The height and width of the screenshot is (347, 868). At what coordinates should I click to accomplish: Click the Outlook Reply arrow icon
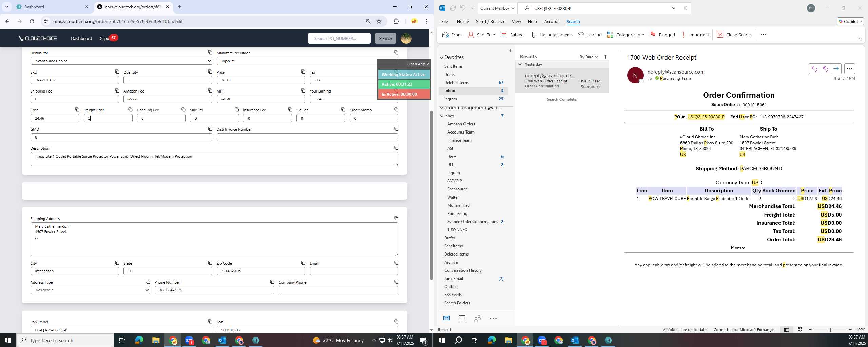tap(814, 69)
